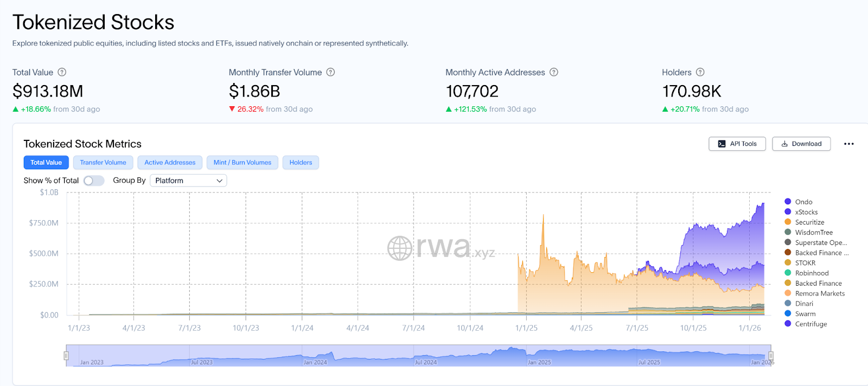This screenshot has height=386, width=868.
Task: Click the orange spike peak in early 2025
Action: coord(543,216)
